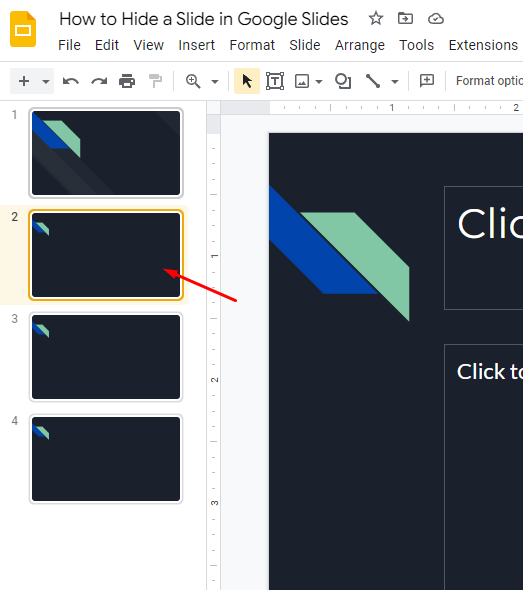Check the cloud document status icon
The width and height of the screenshot is (523, 590).
(436, 18)
